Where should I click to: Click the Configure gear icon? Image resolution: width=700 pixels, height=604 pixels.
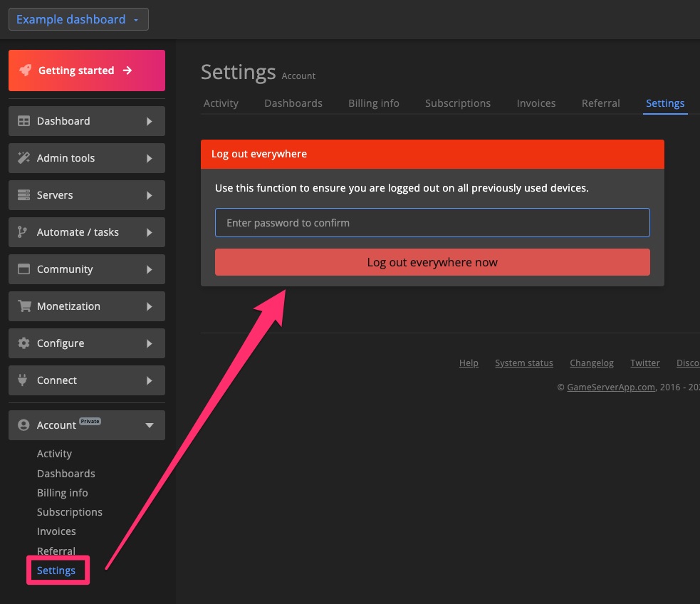tap(23, 343)
